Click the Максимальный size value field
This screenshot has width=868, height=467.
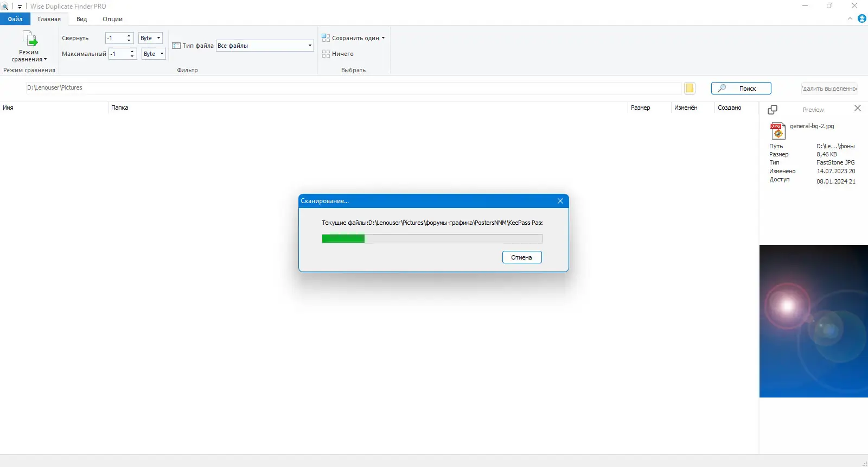119,54
